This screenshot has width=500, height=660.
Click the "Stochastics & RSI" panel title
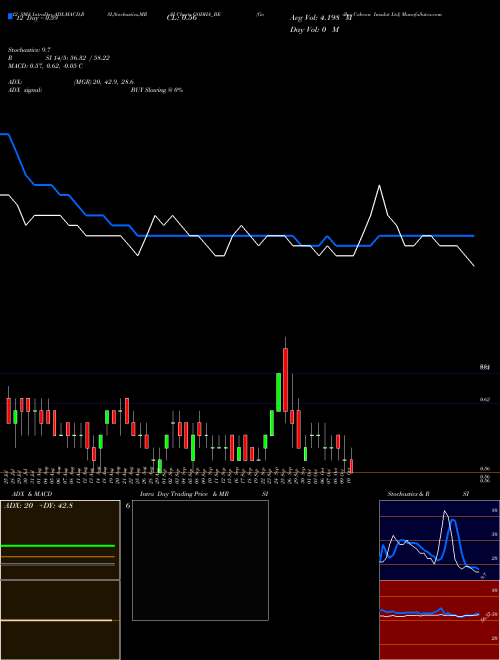(x=428, y=494)
